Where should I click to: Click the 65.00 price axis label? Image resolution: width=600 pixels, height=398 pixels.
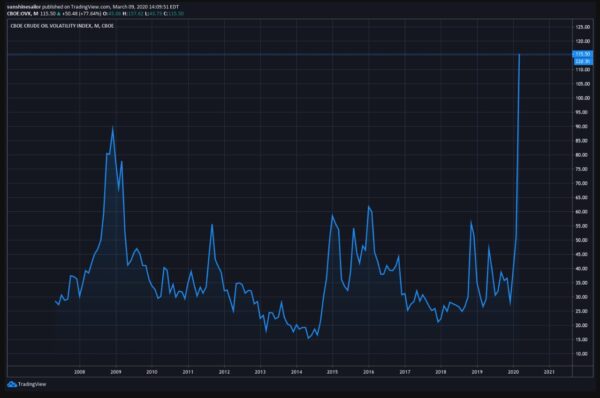582,197
